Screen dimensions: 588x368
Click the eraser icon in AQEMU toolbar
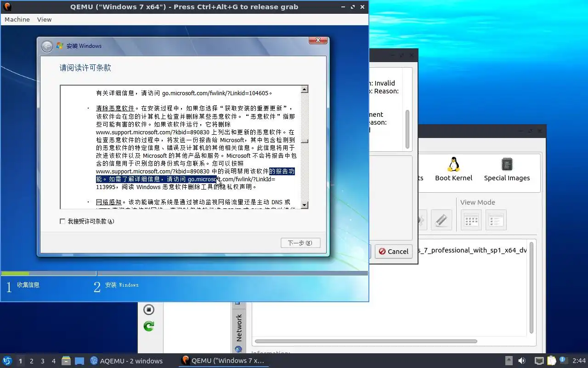pyautogui.click(x=441, y=220)
